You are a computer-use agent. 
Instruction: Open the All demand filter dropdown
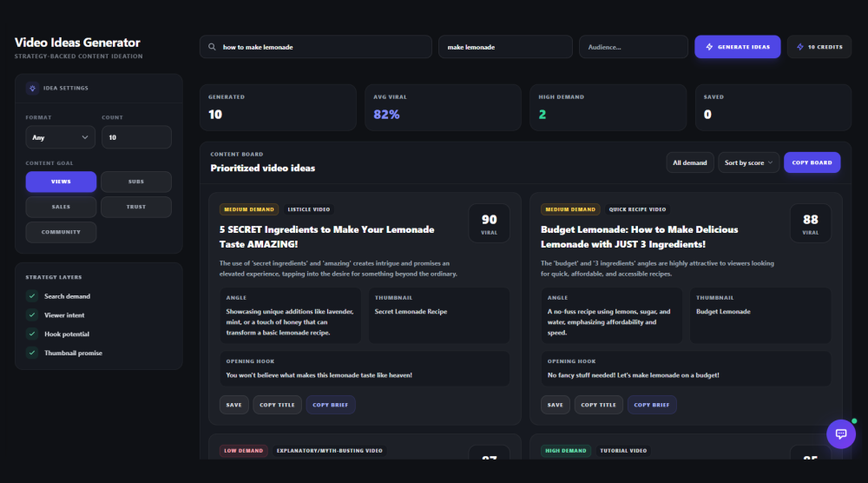[x=690, y=162]
